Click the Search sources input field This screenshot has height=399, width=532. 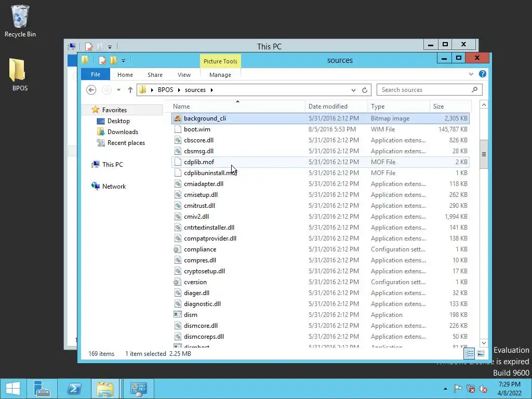[424, 90]
